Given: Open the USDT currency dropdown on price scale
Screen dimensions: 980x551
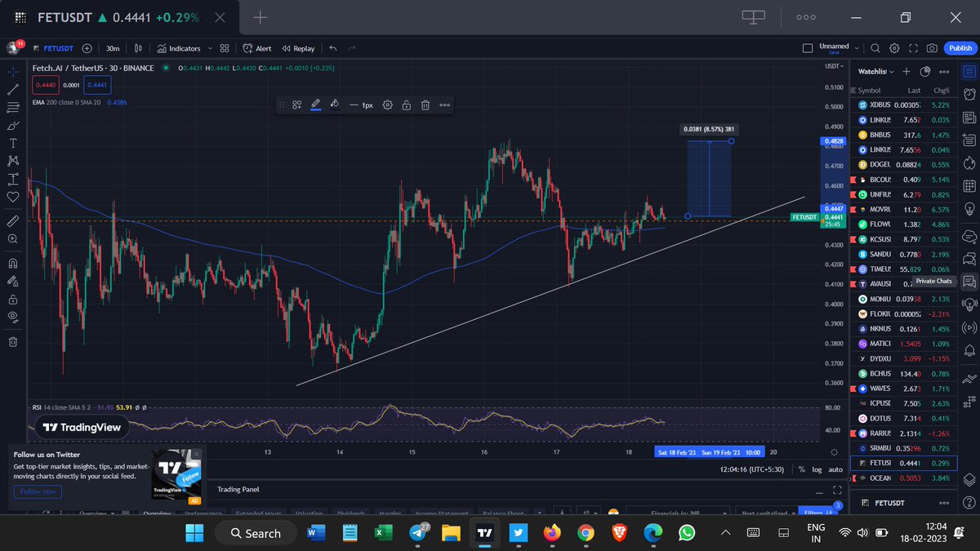Looking at the screenshot, I should 834,66.
